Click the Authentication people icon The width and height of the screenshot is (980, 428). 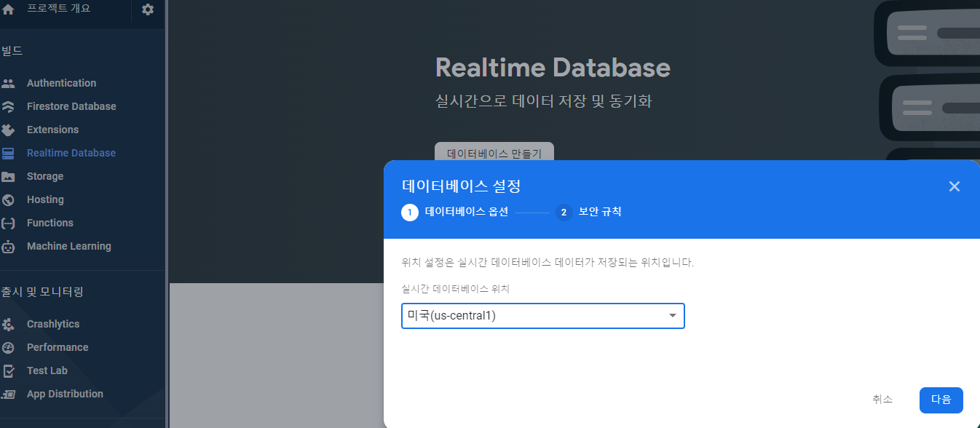(8, 83)
